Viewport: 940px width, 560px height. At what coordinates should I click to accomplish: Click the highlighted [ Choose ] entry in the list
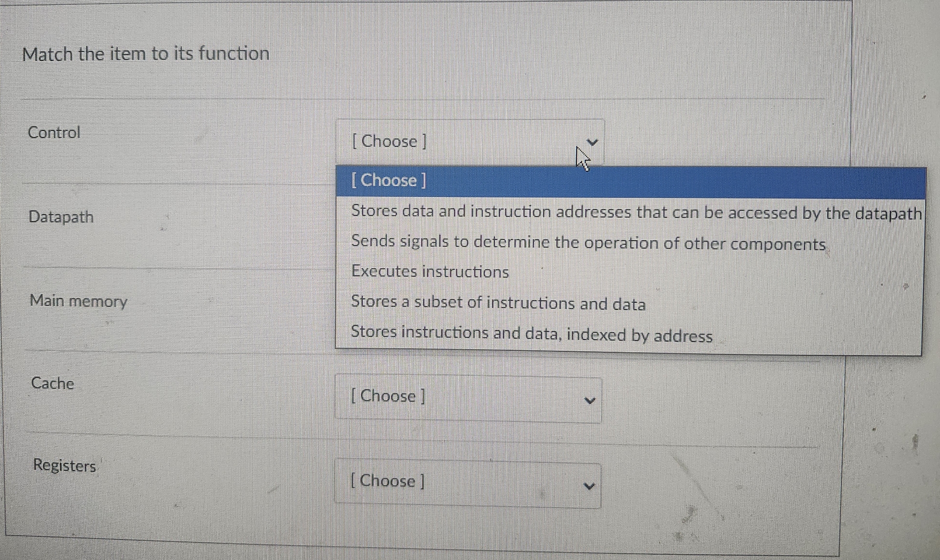pos(389,180)
